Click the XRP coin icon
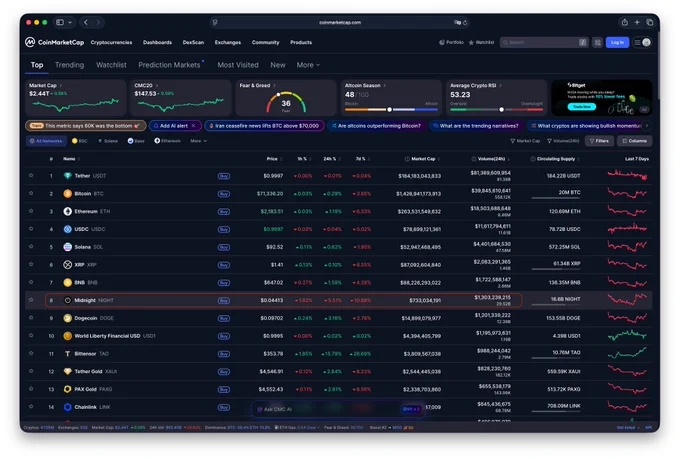Image resolution: width=680 pixels, height=459 pixels. click(x=67, y=265)
